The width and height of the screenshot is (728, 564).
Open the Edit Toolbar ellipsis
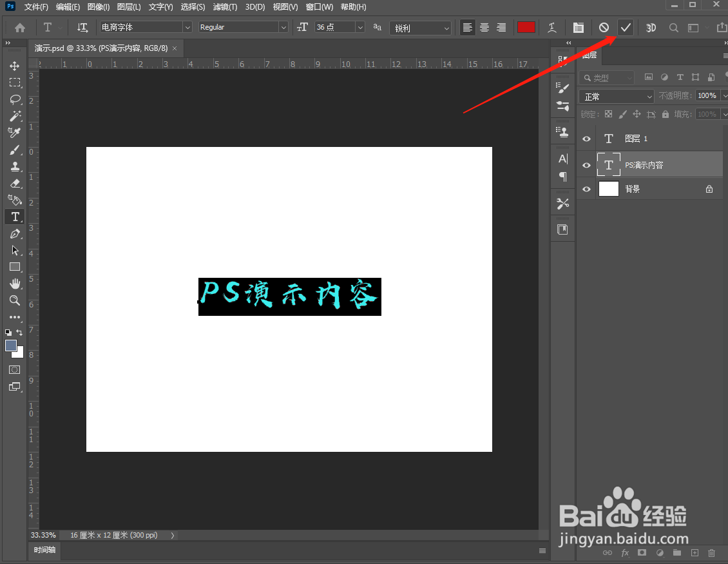coord(14,317)
